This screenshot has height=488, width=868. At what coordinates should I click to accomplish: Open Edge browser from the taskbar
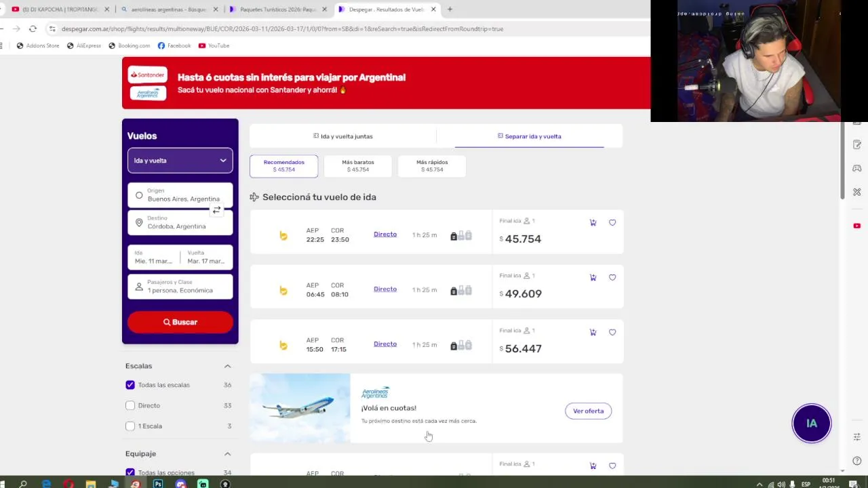[x=45, y=484]
